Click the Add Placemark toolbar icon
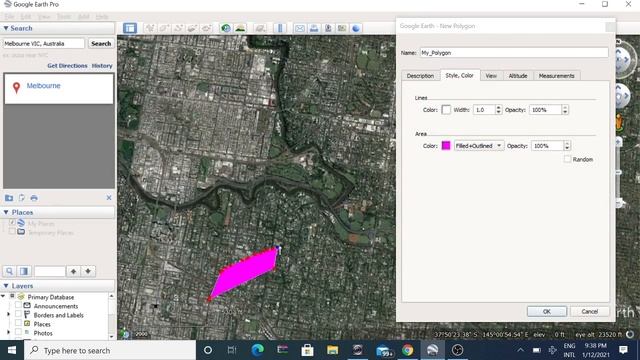The height and width of the screenshot is (360, 640). coord(150,28)
